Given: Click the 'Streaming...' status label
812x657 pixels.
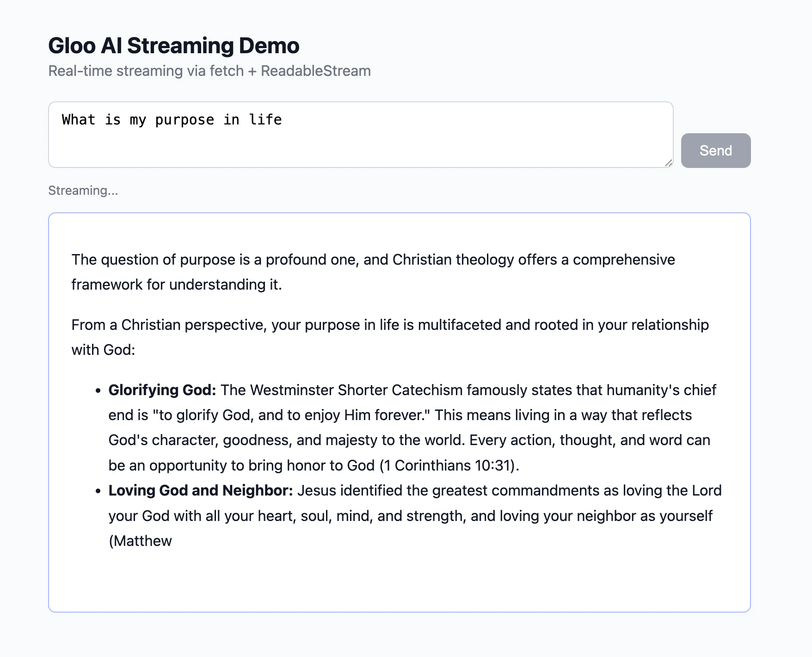Looking at the screenshot, I should click(x=83, y=190).
